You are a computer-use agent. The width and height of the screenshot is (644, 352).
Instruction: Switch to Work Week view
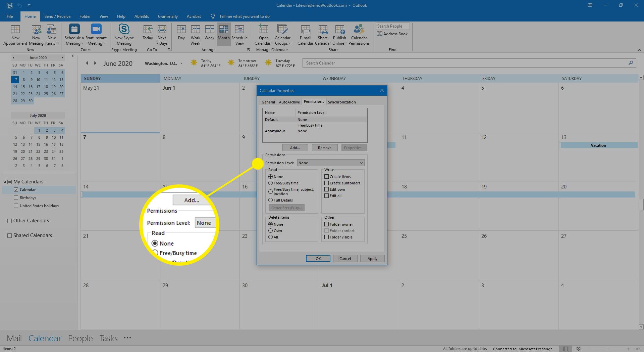pos(196,35)
